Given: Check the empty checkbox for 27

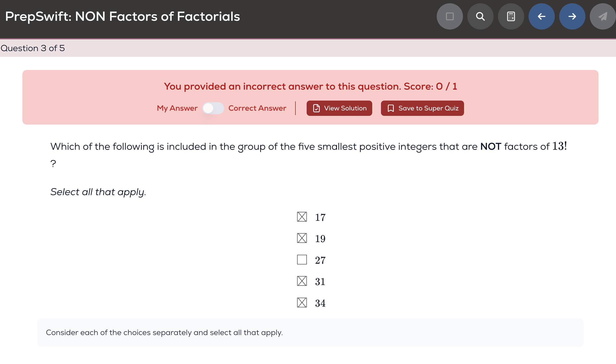Looking at the screenshot, I should point(302,260).
